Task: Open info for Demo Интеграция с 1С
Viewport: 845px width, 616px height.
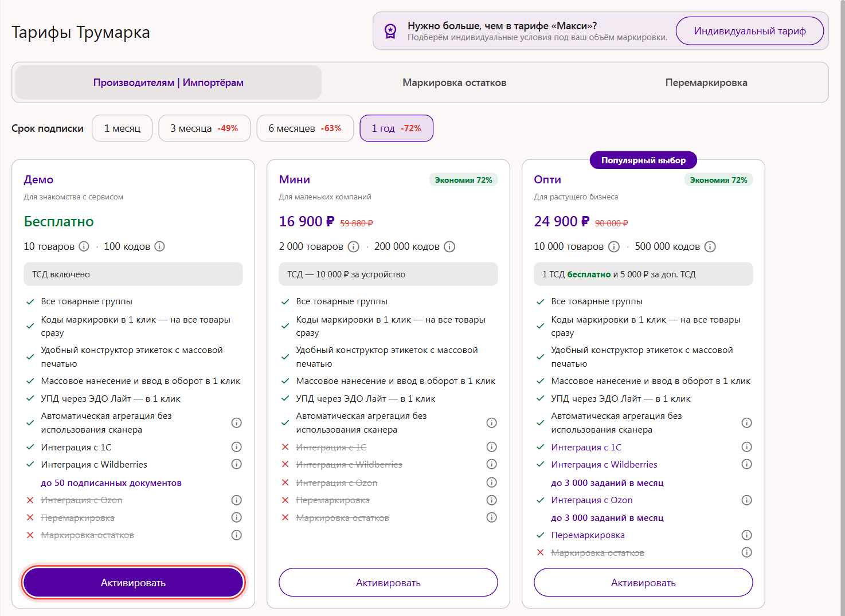Action: click(x=236, y=447)
